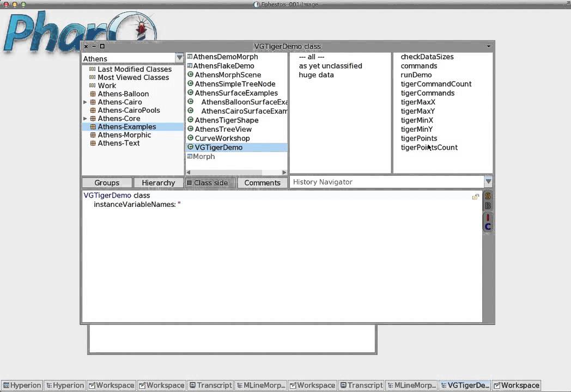Click the History Navigator field

click(387, 182)
